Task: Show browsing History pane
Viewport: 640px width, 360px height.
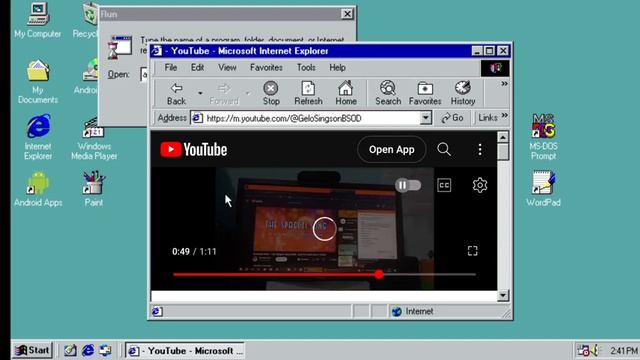Action: (x=463, y=93)
